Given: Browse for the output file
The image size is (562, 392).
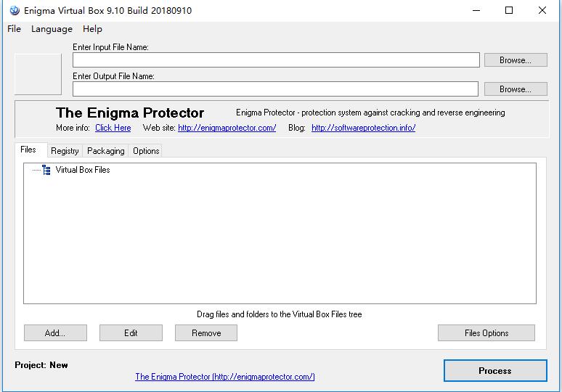Looking at the screenshot, I should tap(516, 89).
